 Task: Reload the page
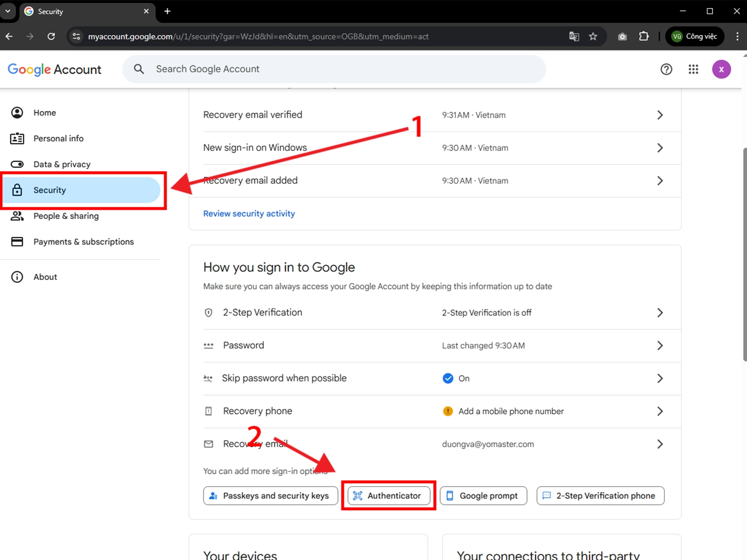[51, 36]
